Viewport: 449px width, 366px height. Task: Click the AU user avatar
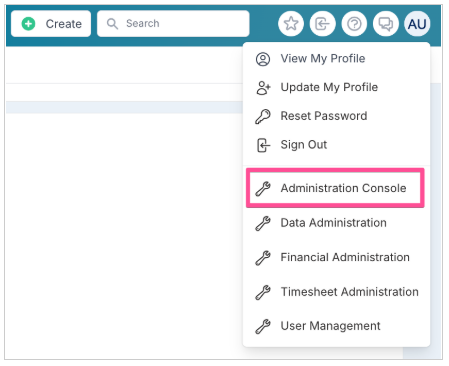click(x=417, y=24)
